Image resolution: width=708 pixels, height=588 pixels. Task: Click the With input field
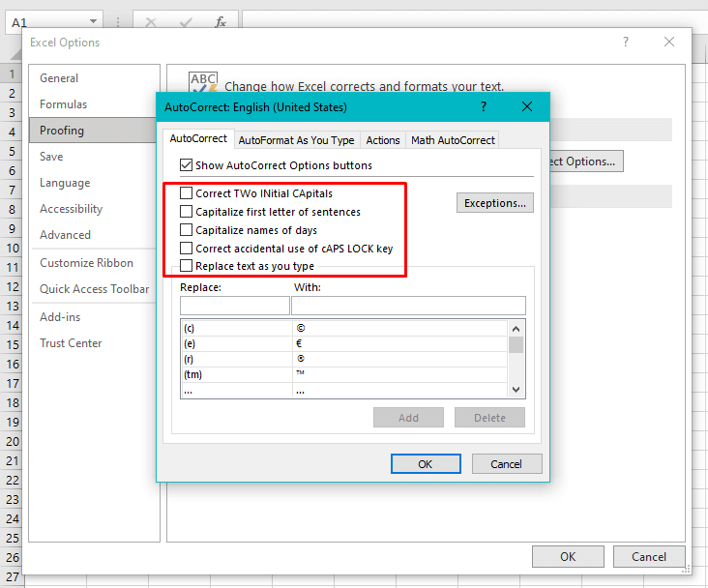point(408,306)
